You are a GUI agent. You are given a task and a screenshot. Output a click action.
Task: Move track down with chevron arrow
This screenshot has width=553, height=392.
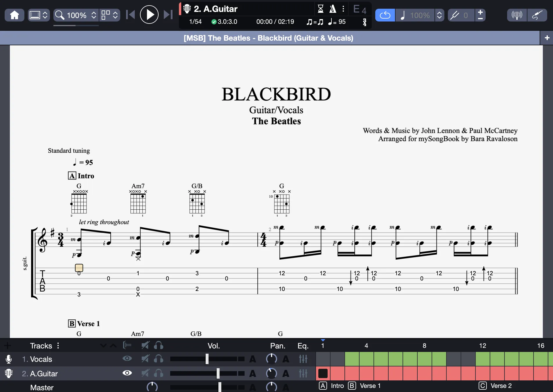coord(103,346)
